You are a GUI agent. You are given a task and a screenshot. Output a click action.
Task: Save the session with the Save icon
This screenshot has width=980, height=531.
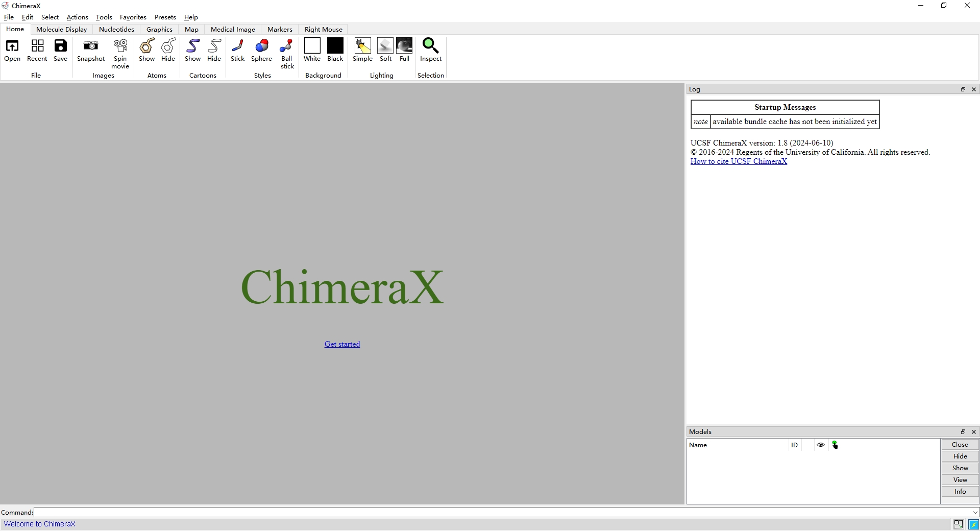pyautogui.click(x=61, y=50)
